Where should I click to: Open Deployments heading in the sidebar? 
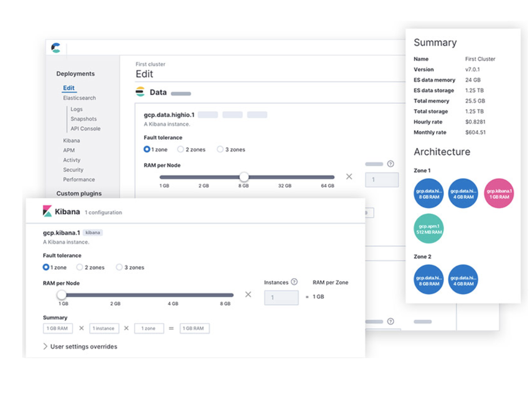coord(76,73)
